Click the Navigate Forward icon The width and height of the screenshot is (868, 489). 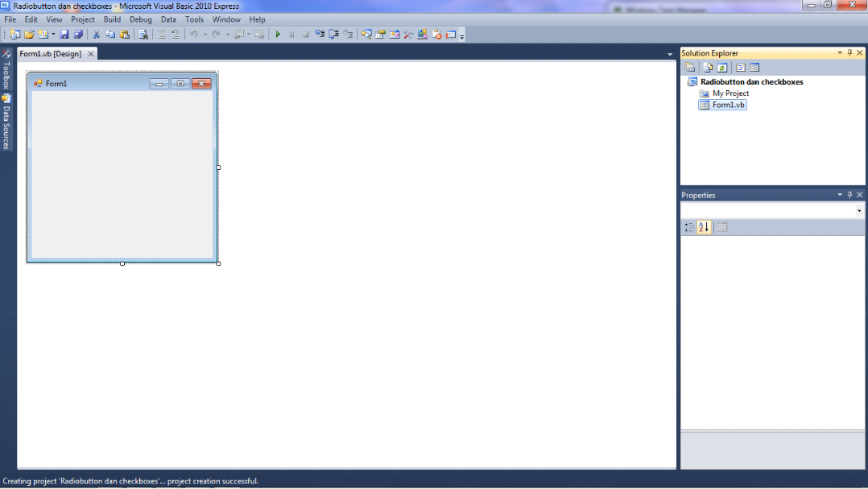tap(259, 35)
